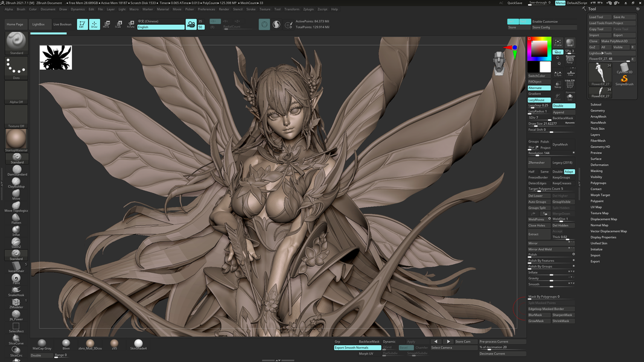
Task: Select the Flatten brush
Action: click(x=16, y=219)
